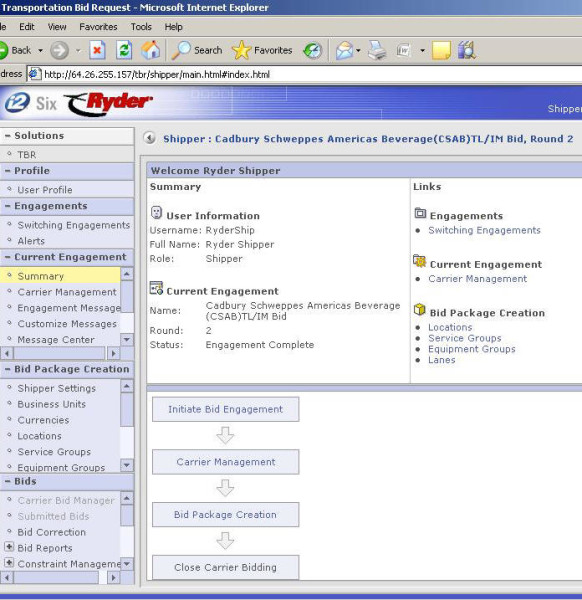This screenshot has width=582, height=600.
Task: Collapse the Current Engagement sidebar section
Action: 8,257
